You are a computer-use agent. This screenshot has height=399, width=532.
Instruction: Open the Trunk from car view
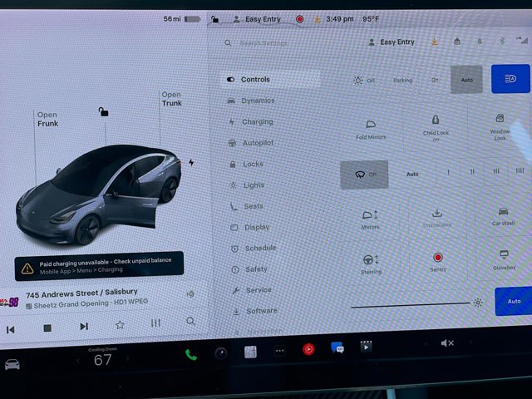[x=172, y=99]
